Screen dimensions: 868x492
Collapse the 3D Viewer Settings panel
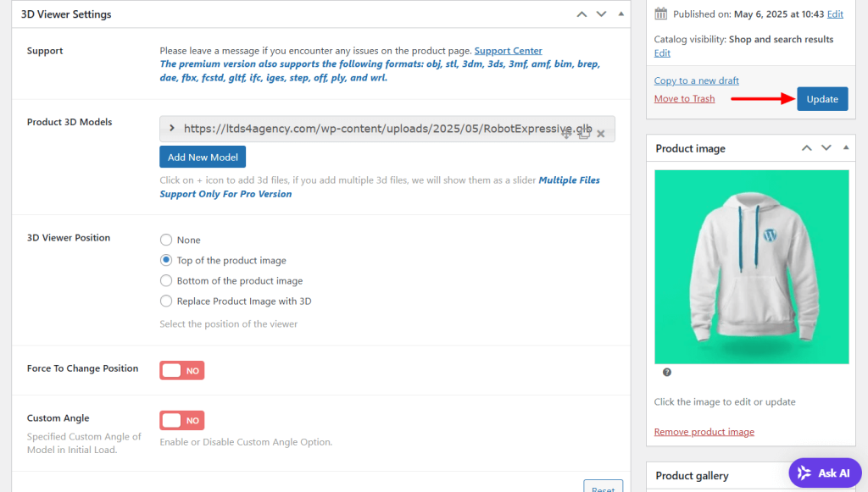[x=620, y=14]
